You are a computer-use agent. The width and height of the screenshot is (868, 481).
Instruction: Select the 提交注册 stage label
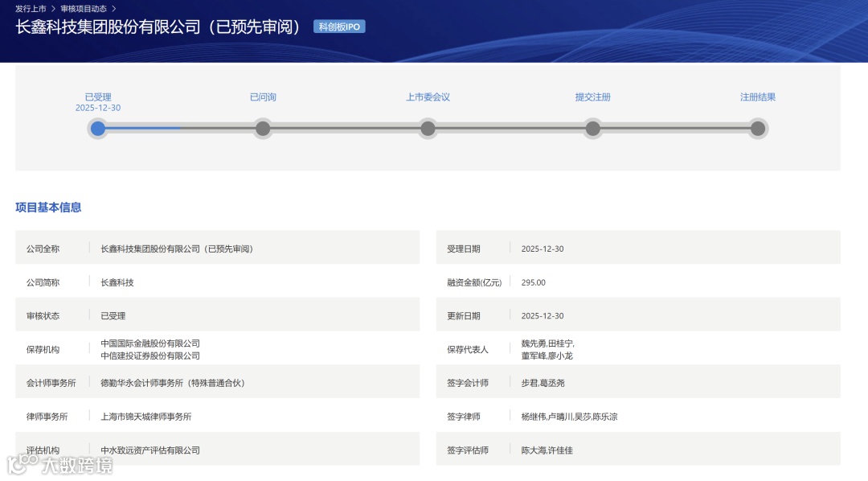coord(593,97)
